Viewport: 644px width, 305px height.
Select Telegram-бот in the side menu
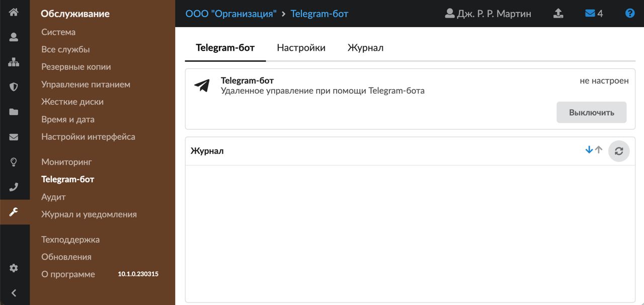68,179
